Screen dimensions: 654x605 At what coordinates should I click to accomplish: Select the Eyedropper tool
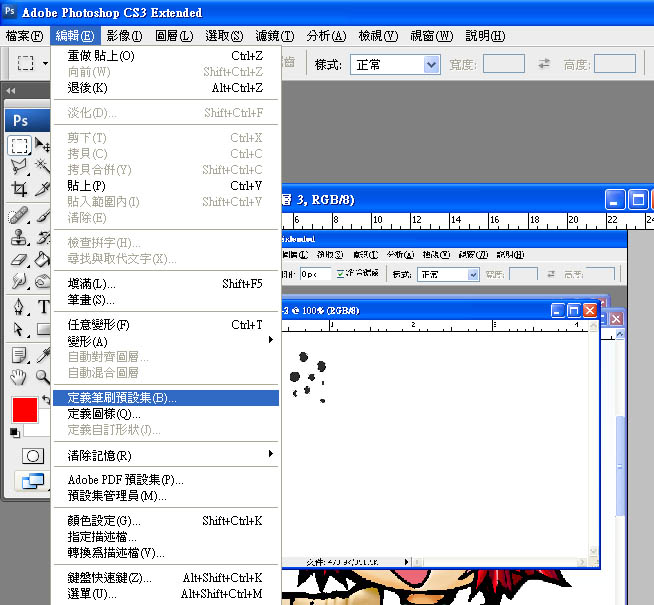43,356
